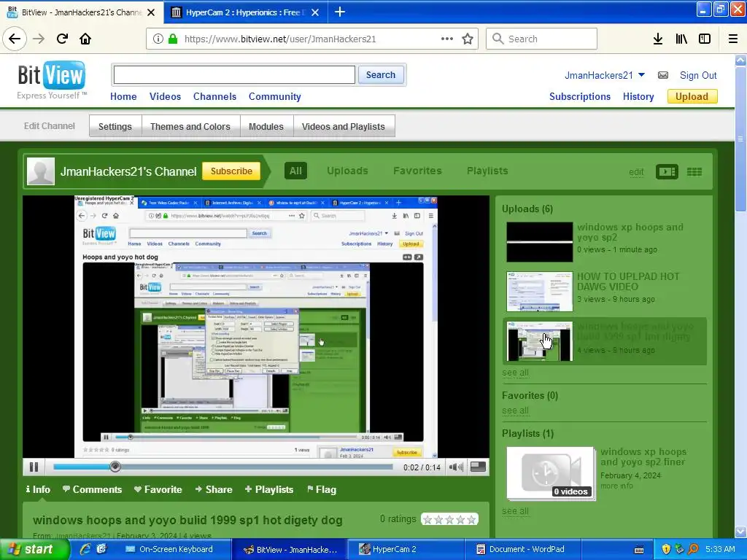Click the channel avatar picture
This screenshot has height=560, width=747.
(x=41, y=171)
